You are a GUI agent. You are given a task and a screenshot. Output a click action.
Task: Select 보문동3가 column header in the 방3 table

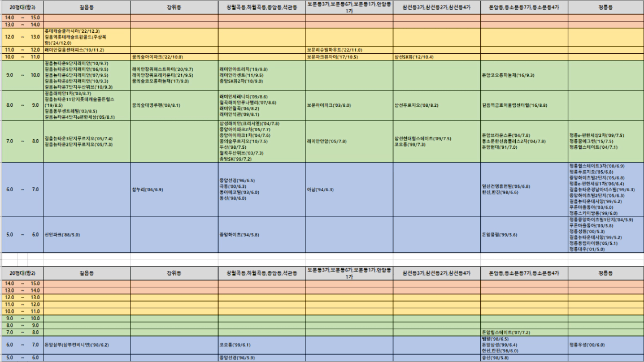click(349, 7)
